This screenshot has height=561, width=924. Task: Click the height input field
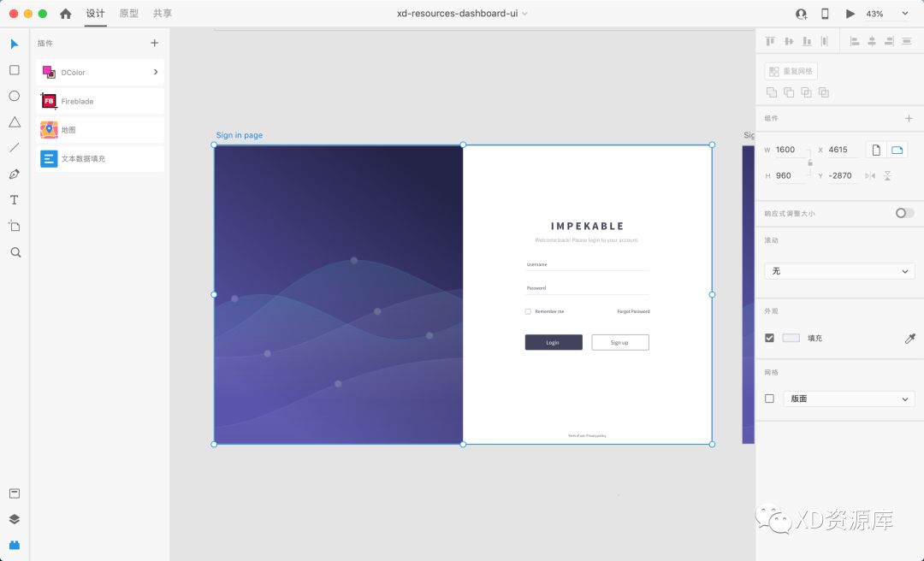[791, 175]
